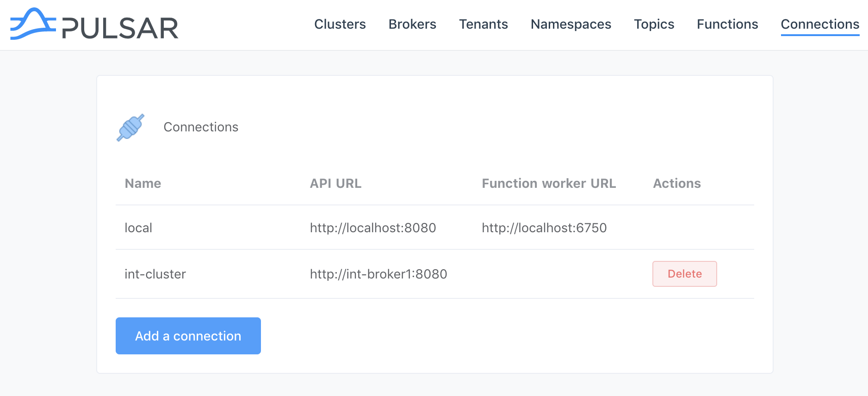Click the API URL column header
This screenshot has width=868, height=396.
pyautogui.click(x=335, y=183)
